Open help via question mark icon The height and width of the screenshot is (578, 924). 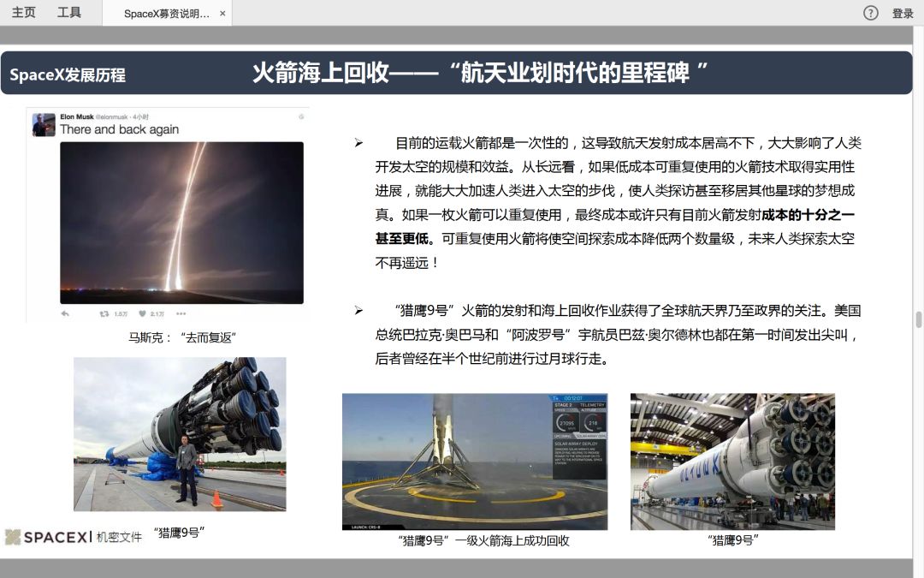click(870, 13)
